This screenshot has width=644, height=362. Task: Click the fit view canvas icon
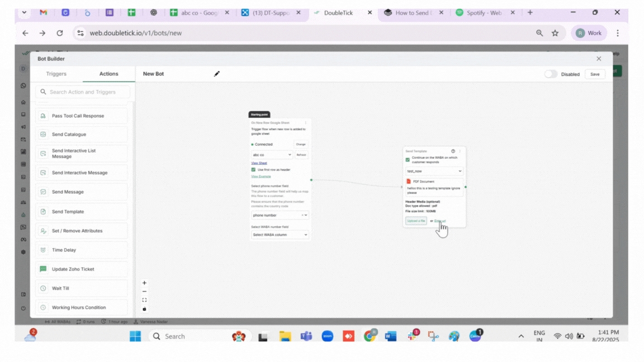click(x=144, y=300)
